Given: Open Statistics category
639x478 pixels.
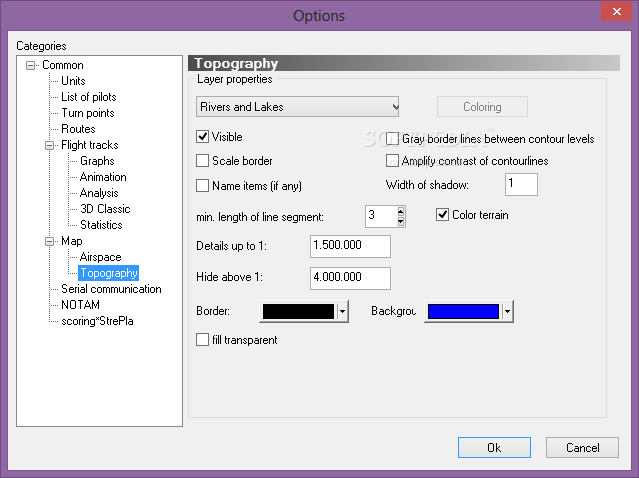Looking at the screenshot, I should 101,225.
